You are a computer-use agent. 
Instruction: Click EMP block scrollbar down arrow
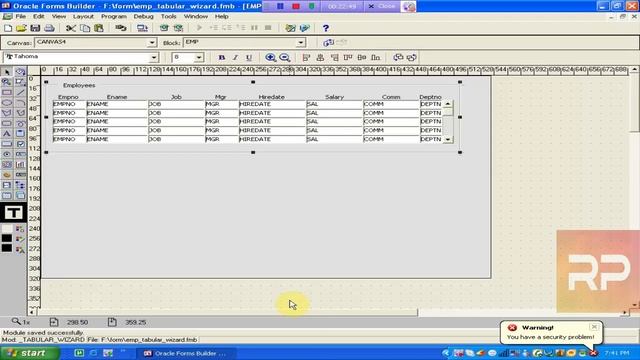click(448, 139)
